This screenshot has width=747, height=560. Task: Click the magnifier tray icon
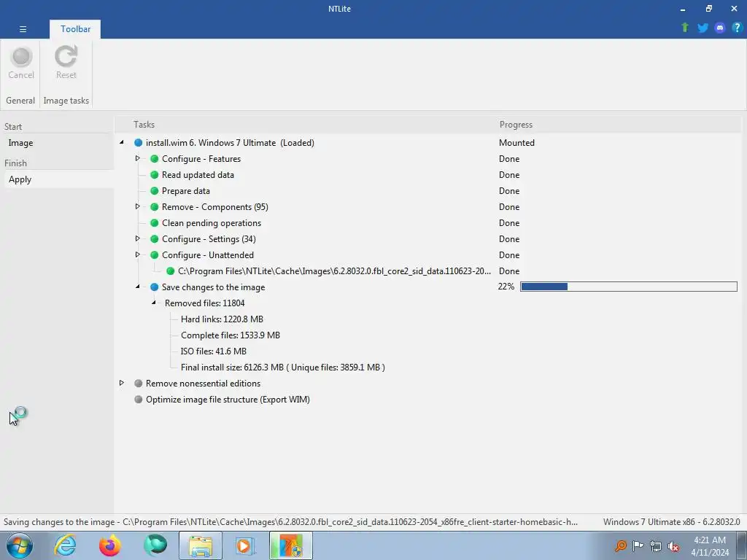click(x=620, y=545)
